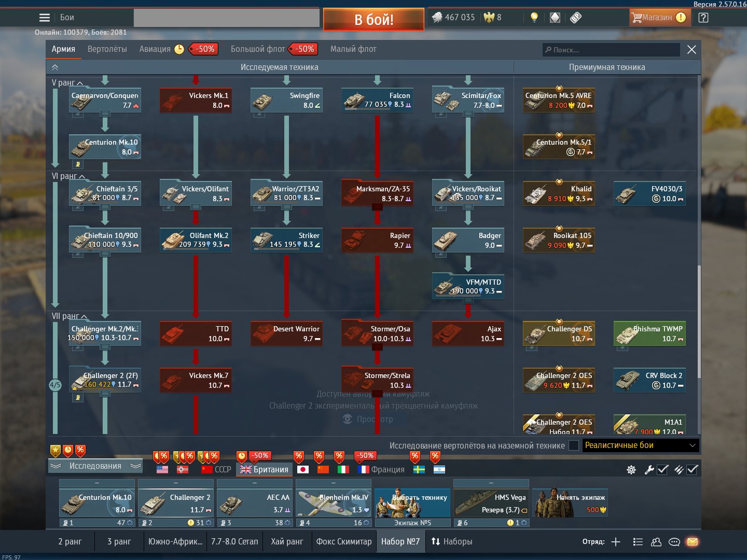
Task: Open the list icon in bottom bar
Action: point(638,542)
